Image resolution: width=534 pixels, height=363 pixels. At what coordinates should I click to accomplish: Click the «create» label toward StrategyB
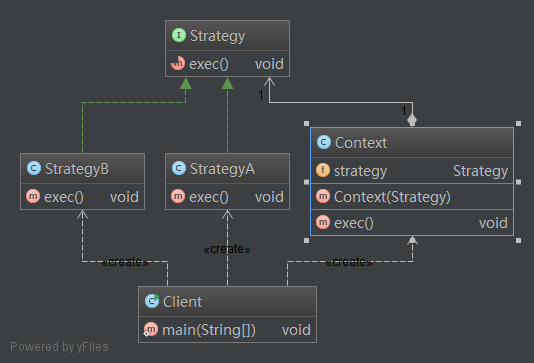click(125, 262)
